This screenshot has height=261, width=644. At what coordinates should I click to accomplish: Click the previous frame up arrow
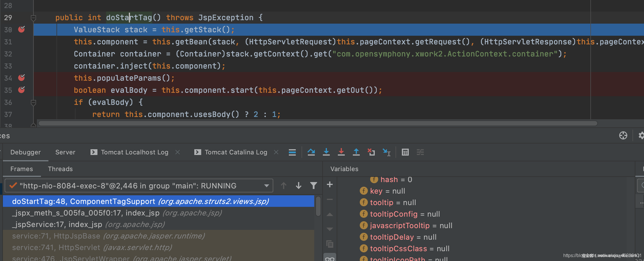point(284,186)
